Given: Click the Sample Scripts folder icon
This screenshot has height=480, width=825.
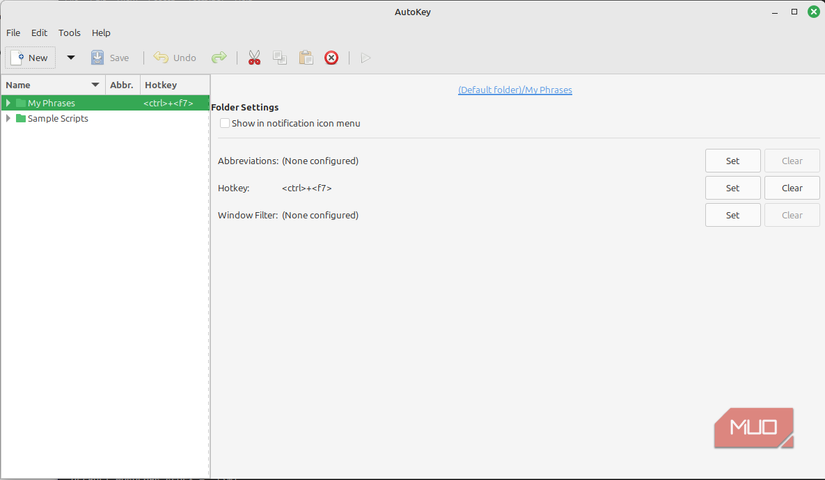Looking at the screenshot, I should (21, 118).
